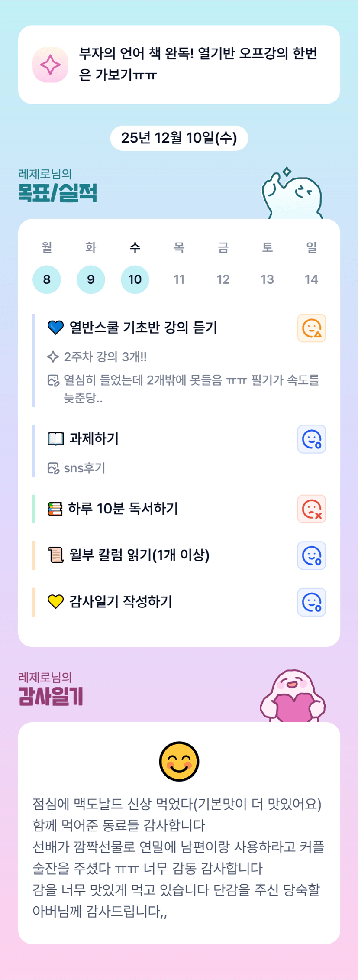
Task: Select Thursday the 11th
Action: (x=179, y=279)
